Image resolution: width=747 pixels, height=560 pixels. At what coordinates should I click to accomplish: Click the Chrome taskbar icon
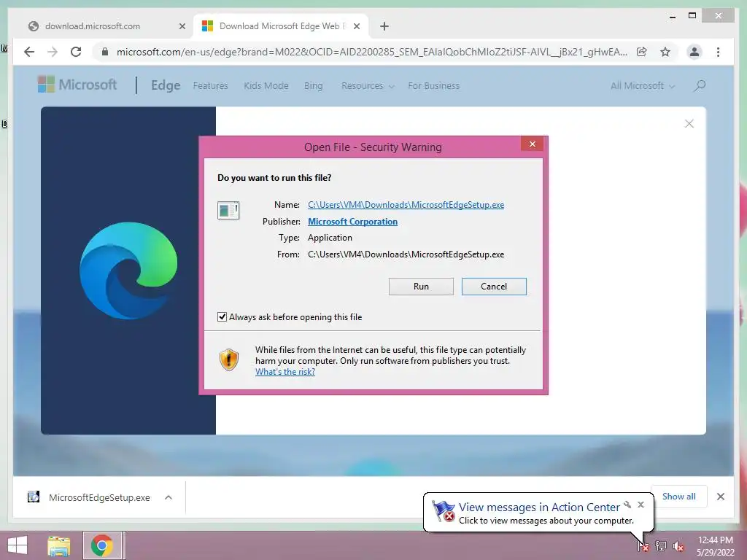click(102, 545)
